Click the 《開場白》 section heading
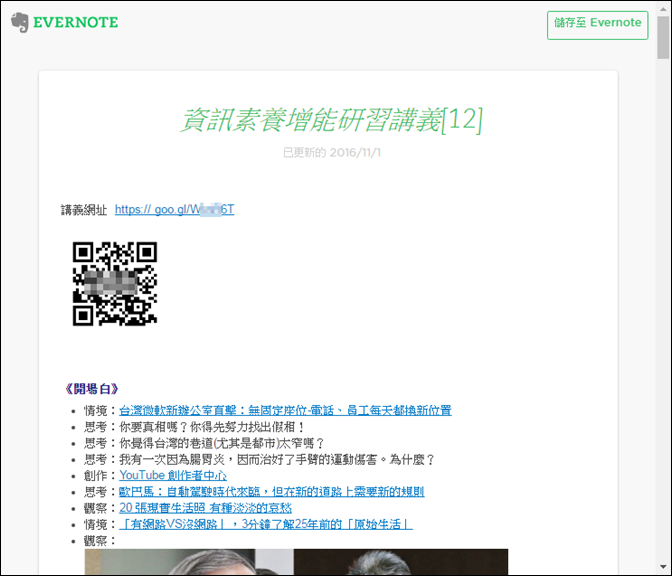The height and width of the screenshot is (576, 672). click(x=91, y=389)
